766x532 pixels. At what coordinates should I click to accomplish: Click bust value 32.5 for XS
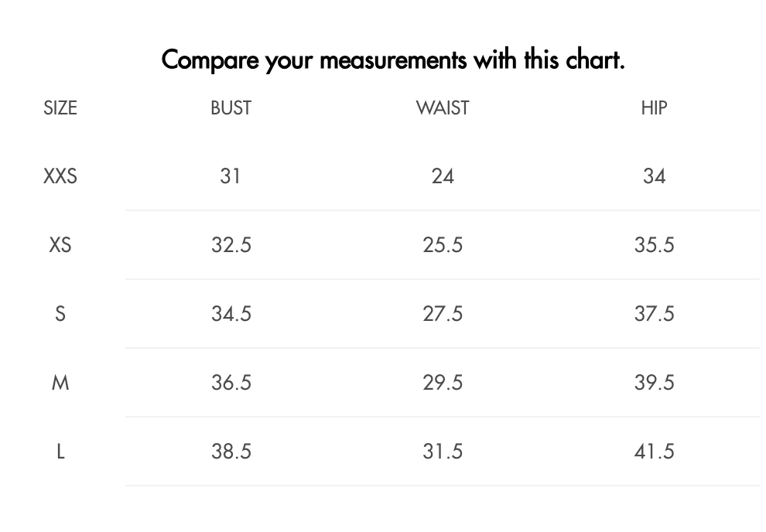click(231, 245)
